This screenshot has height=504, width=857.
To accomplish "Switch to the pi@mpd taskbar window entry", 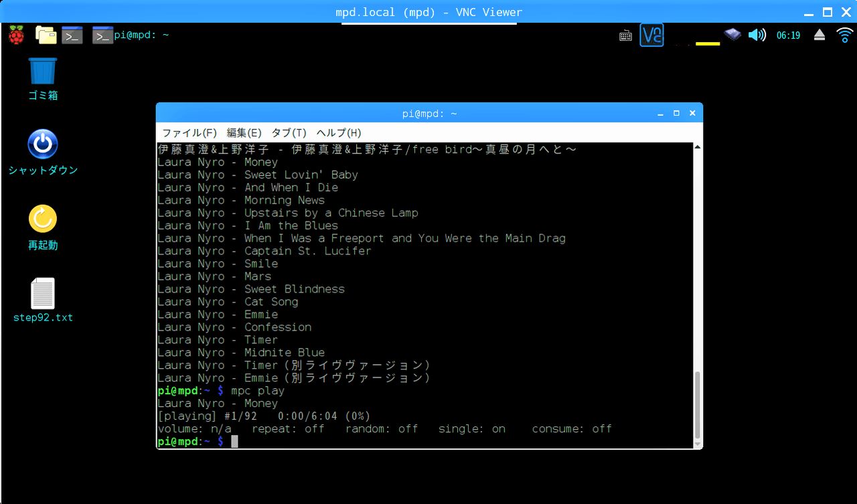I will coord(131,35).
